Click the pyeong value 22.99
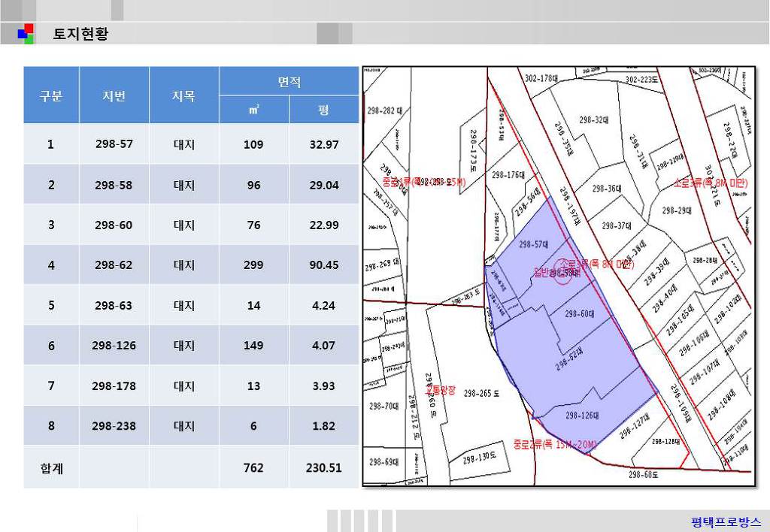 (x=323, y=225)
